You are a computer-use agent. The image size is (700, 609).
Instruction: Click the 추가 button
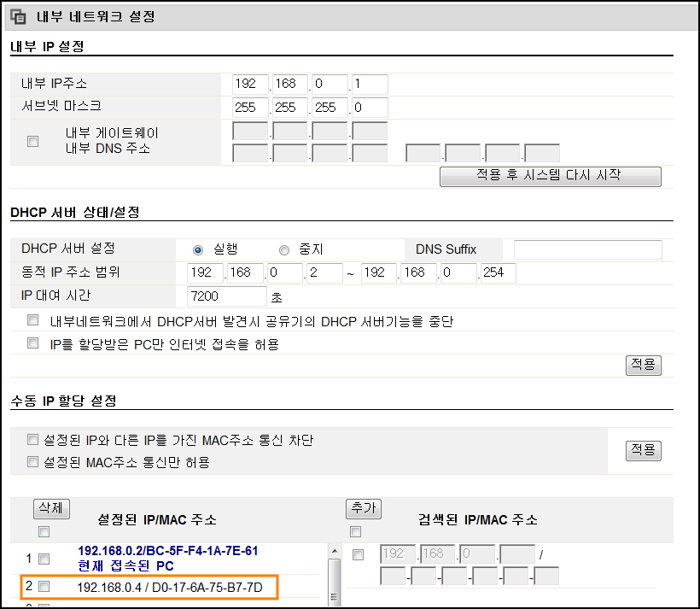tap(364, 509)
